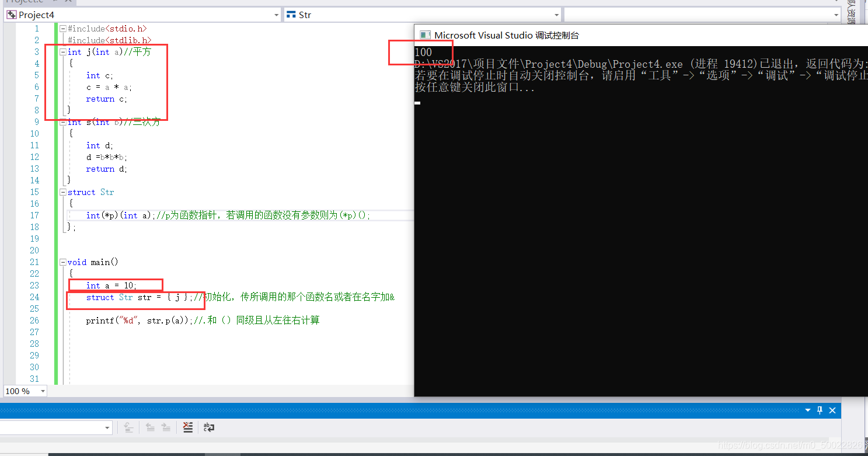868x456 pixels.
Task: Click the 'int c;' declaration
Action: tap(100, 75)
